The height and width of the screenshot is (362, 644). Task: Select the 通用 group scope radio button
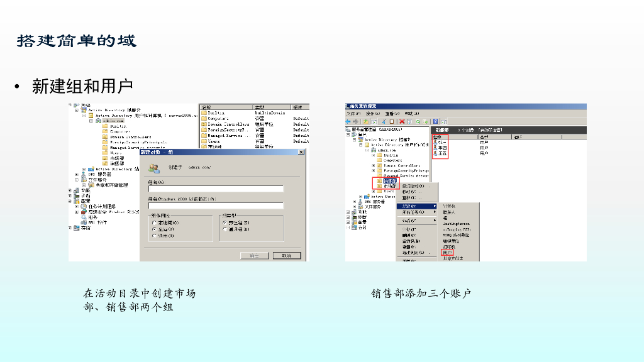point(153,235)
